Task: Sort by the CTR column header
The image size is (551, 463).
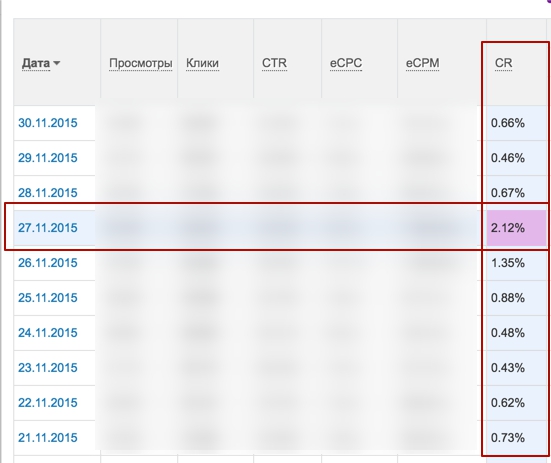Action: [x=274, y=63]
